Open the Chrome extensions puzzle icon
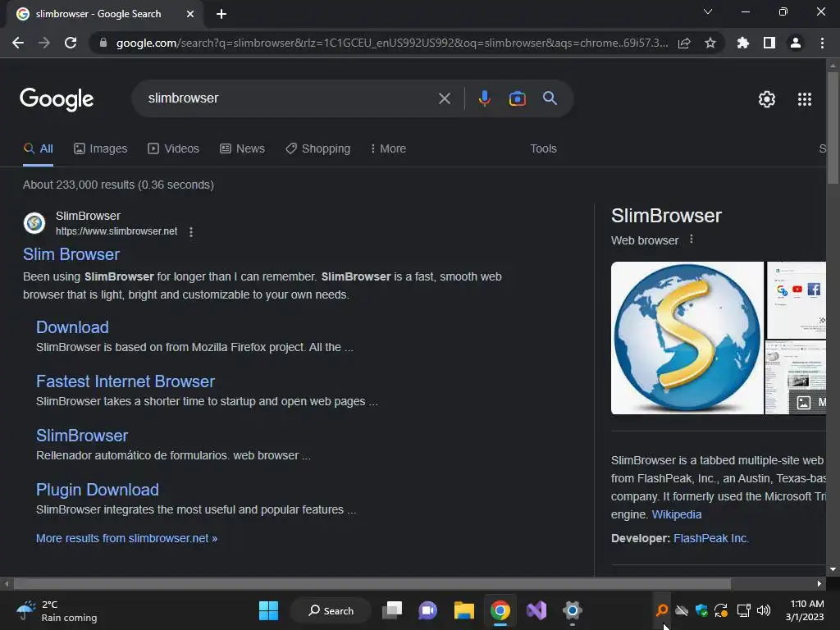Image resolution: width=840 pixels, height=630 pixels. pyautogui.click(x=743, y=43)
